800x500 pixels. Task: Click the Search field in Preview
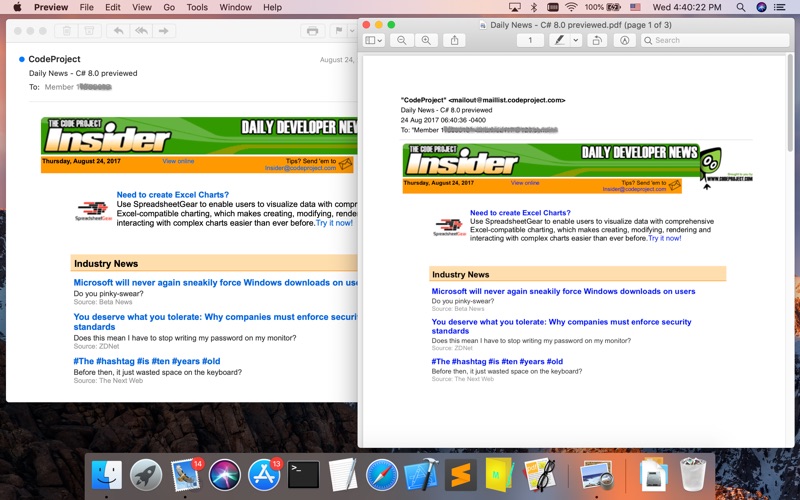click(x=715, y=40)
